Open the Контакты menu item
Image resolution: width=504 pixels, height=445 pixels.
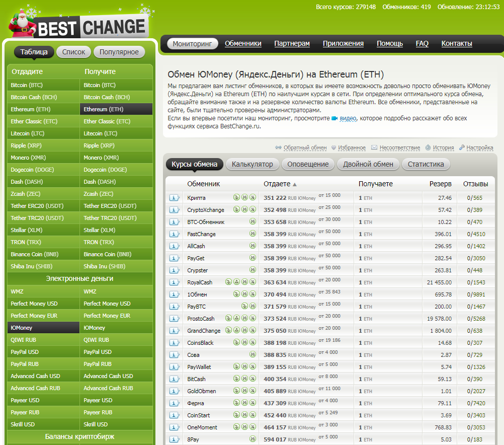[x=457, y=43]
